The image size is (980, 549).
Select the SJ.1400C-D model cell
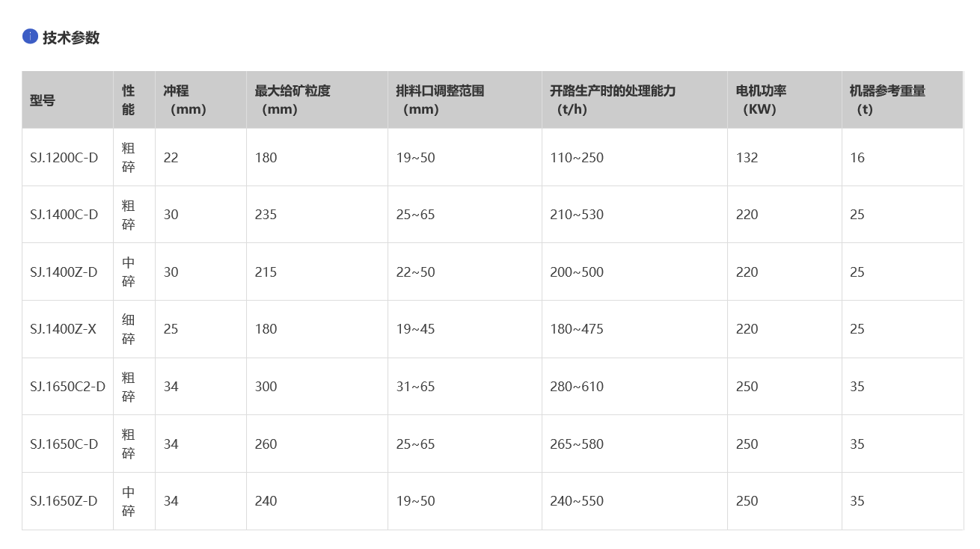pyautogui.click(x=64, y=215)
